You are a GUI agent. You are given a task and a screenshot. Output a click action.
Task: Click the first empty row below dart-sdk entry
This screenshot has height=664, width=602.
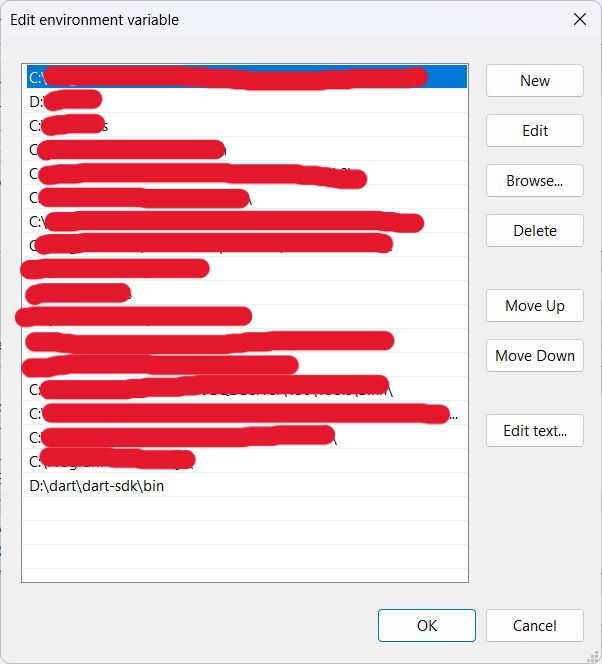click(x=245, y=509)
